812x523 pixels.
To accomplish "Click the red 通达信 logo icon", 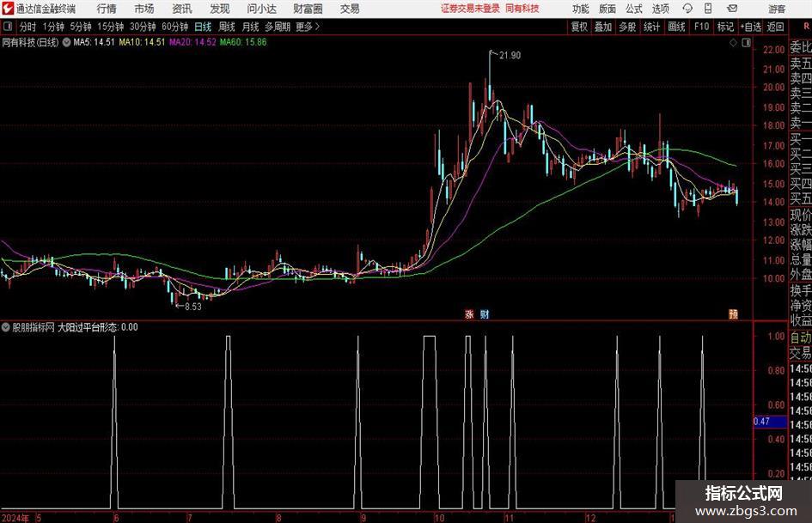I will coord(8,9).
